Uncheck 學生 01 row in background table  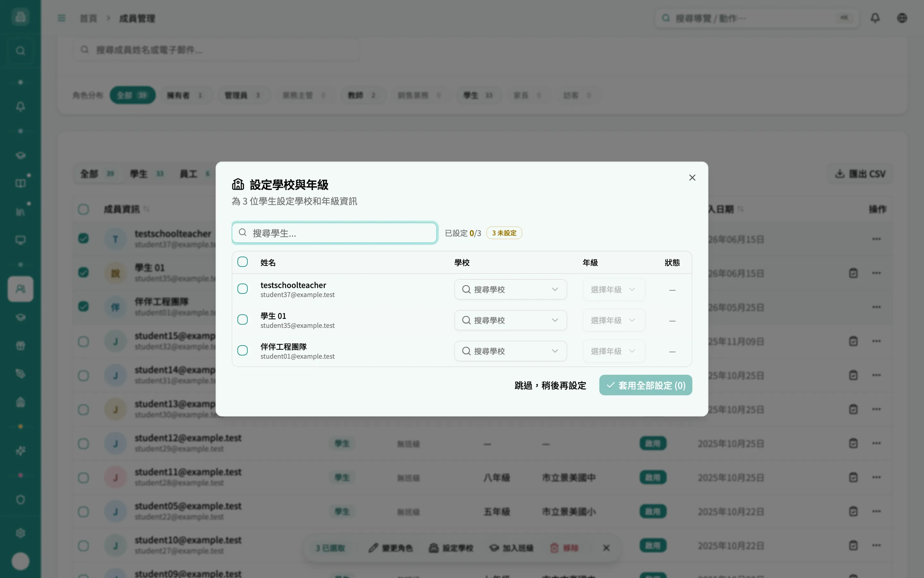pos(83,273)
